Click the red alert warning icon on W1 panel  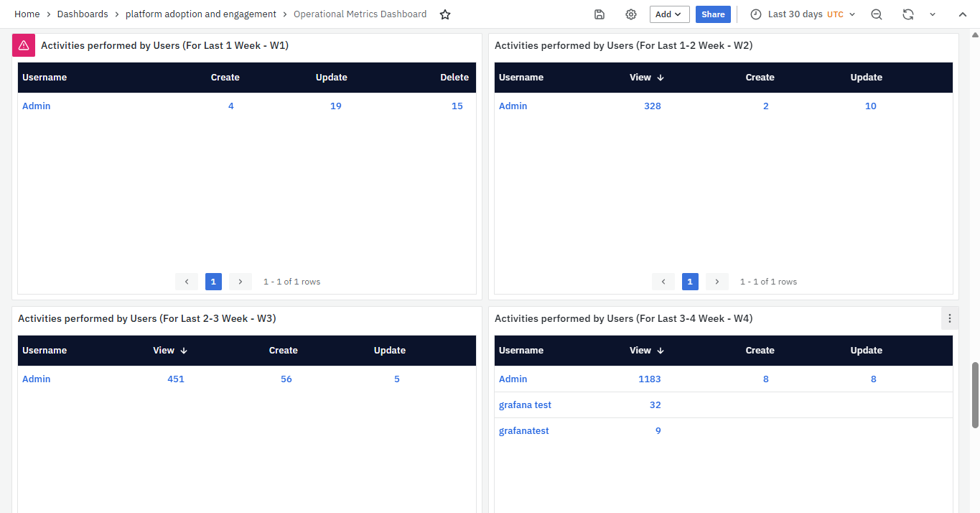[24, 45]
